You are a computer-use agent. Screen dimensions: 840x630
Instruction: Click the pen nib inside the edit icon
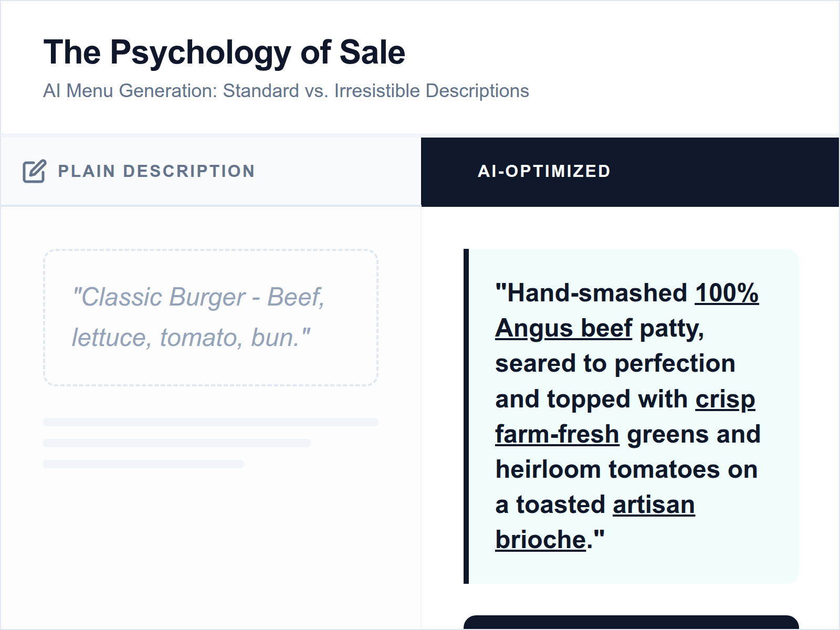tap(37, 167)
